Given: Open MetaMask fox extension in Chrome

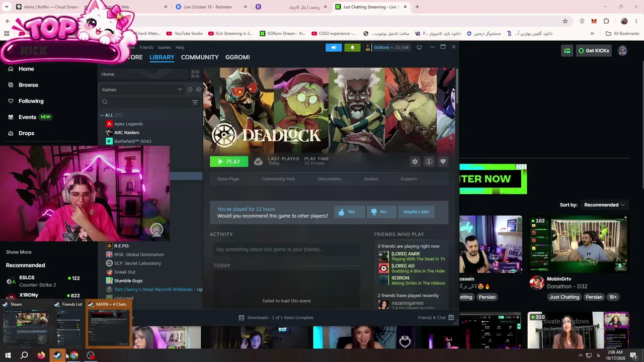Looking at the screenshot, I should [594, 21].
